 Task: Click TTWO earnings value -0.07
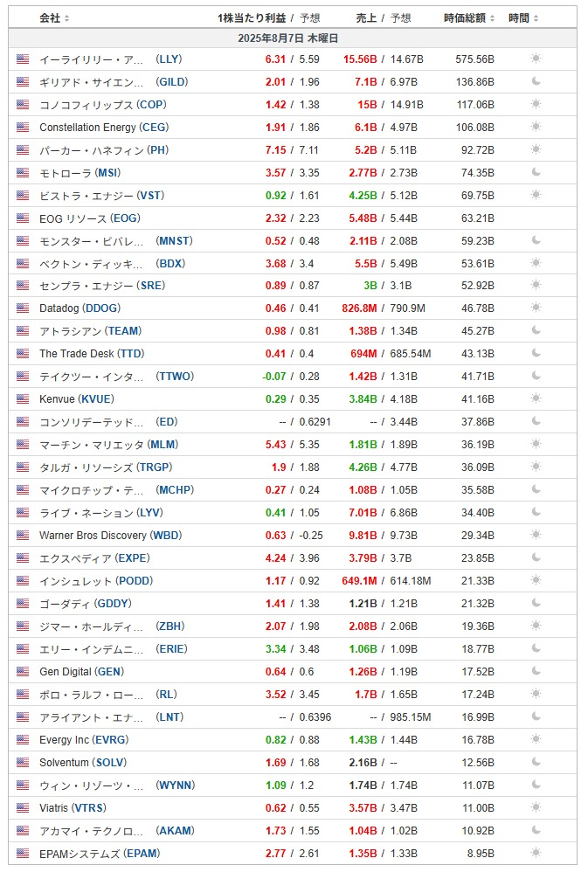pyautogui.click(x=274, y=377)
